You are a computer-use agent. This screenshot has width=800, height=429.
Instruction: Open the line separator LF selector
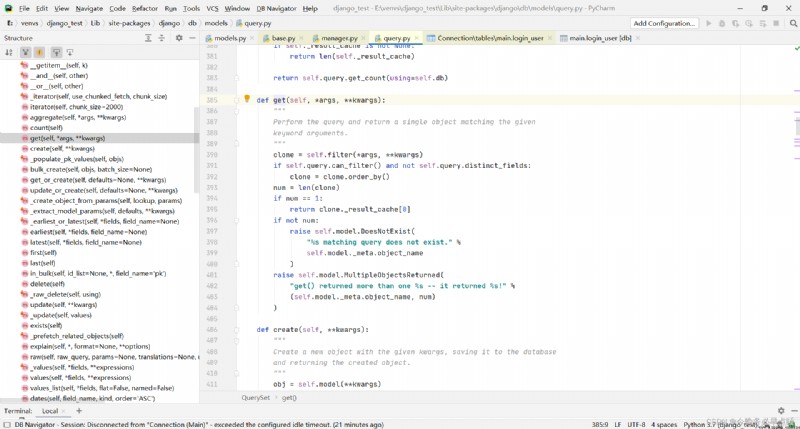[618, 424]
